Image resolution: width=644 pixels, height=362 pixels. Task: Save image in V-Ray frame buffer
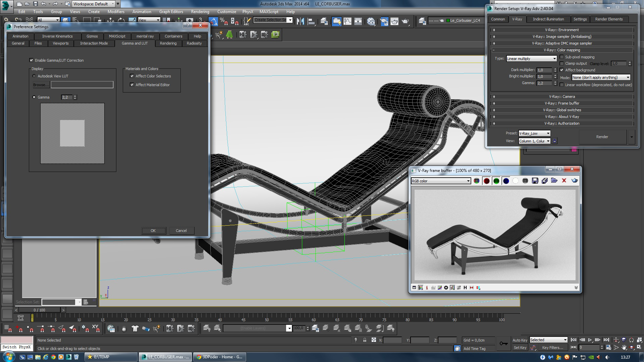pyautogui.click(x=535, y=181)
